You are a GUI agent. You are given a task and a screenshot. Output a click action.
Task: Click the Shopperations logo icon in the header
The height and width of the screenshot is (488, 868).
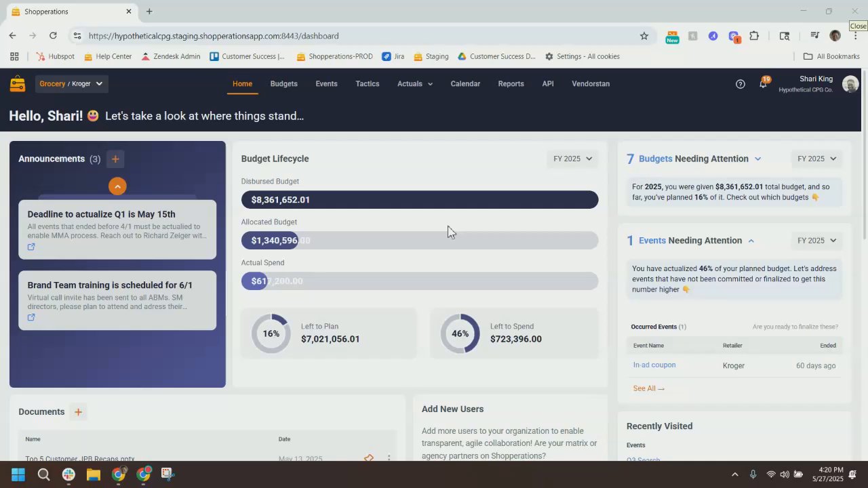(x=18, y=84)
